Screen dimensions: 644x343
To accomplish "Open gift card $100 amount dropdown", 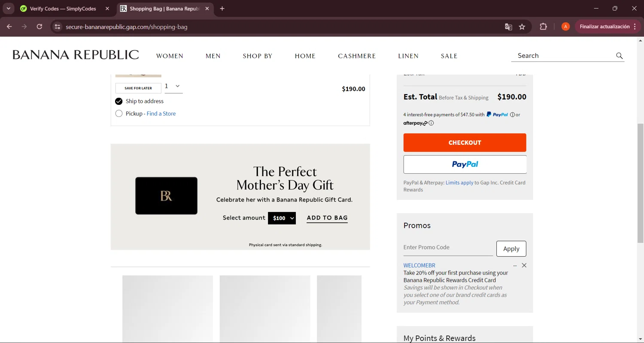I will tap(282, 218).
